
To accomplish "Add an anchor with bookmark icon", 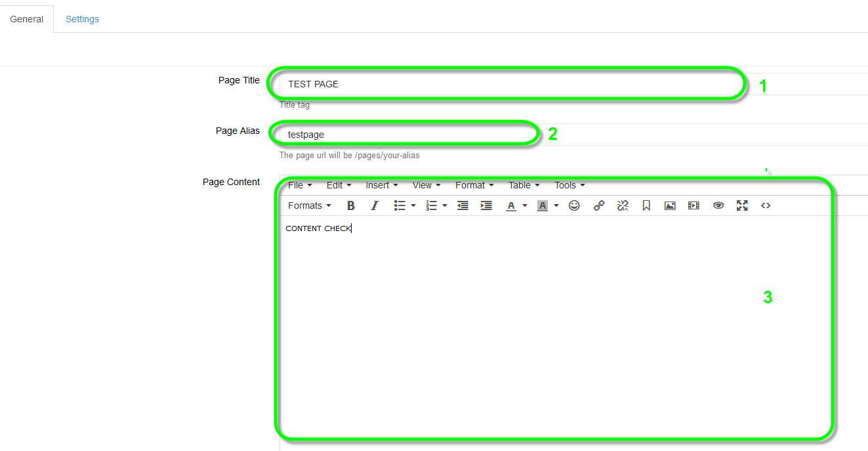I will (646, 205).
